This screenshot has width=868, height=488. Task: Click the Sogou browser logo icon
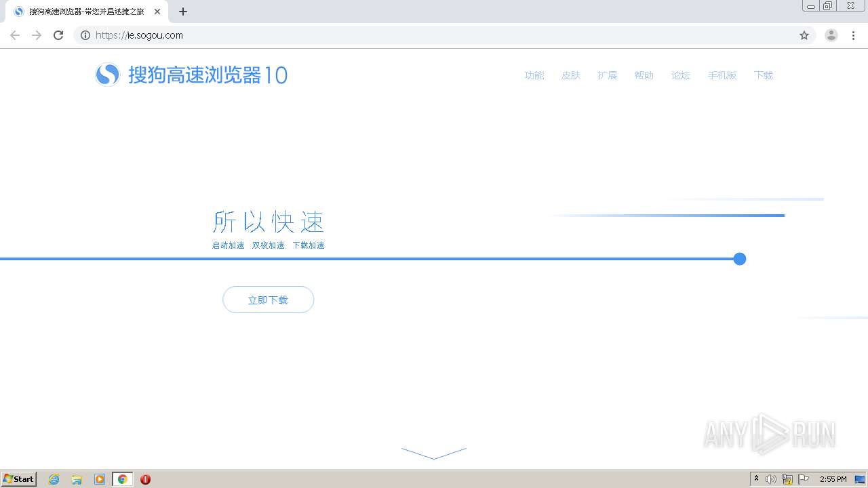(107, 75)
